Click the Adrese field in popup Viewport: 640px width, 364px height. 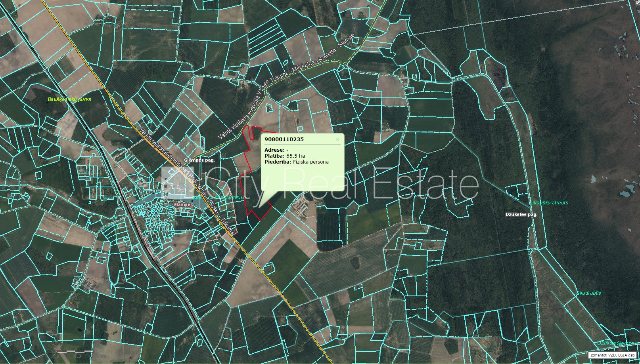(276, 150)
